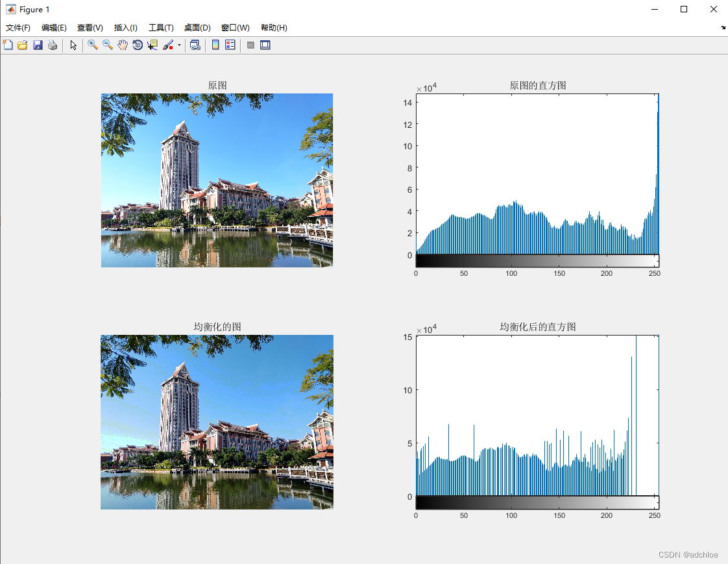Activate the Zoom Out tool

(108, 45)
